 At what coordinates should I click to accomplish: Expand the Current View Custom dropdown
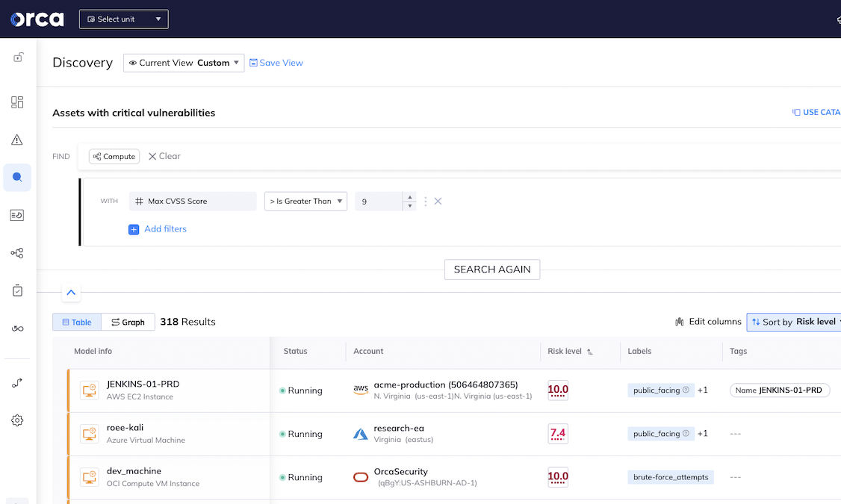pyautogui.click(x=184, y=63)
